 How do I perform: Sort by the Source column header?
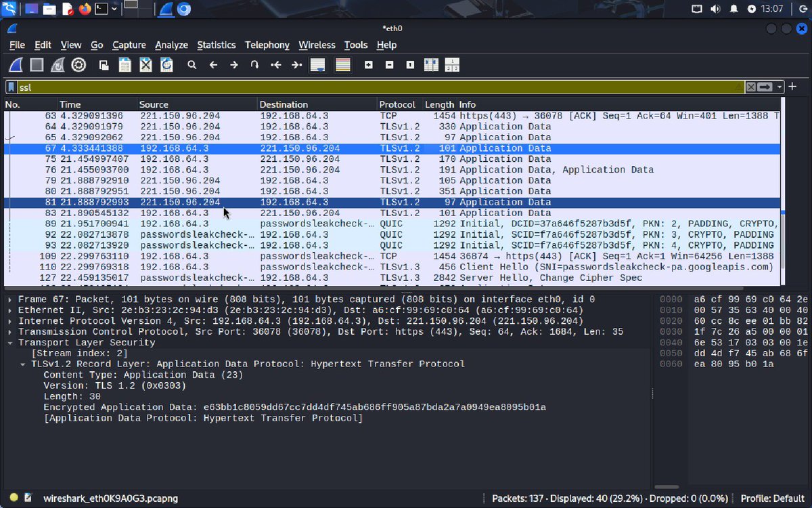pos(197,104)
